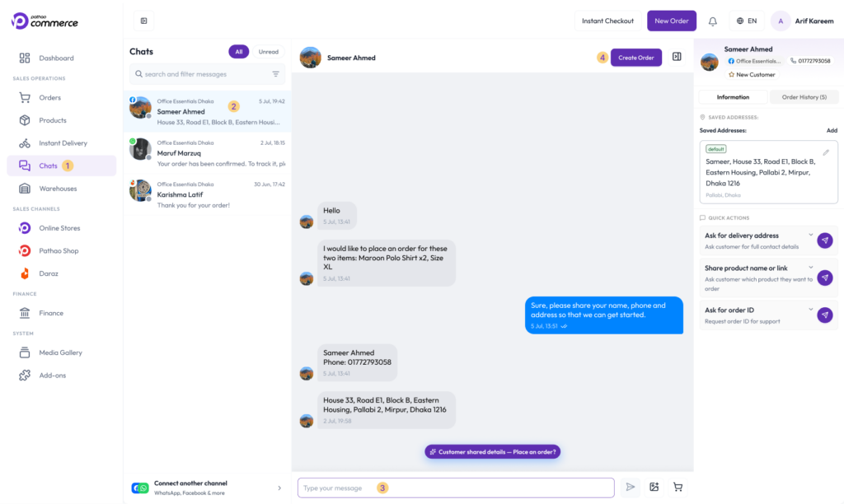844x504 pixels.
Task: Open Instant Delivery in the sidebar
Action: pyautogui.click(x=62, y=143)
